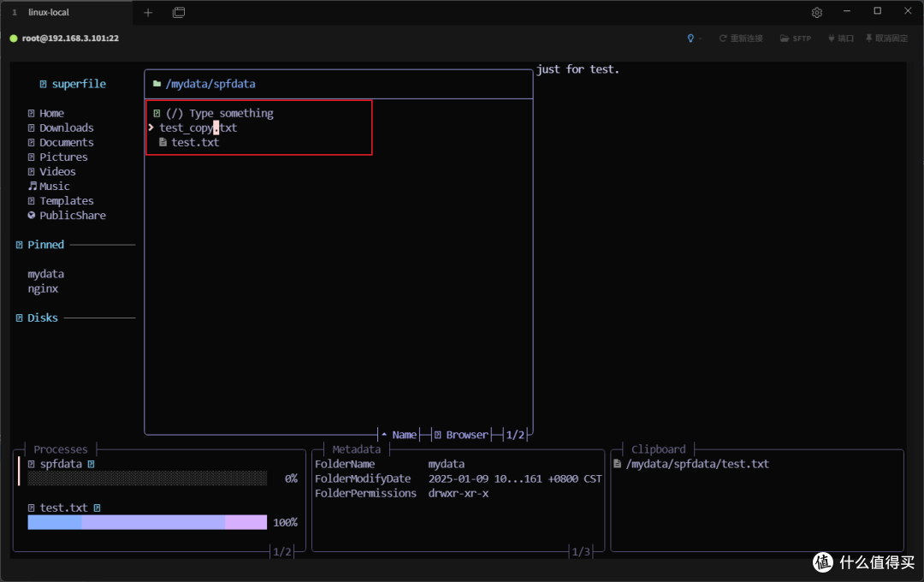Open the Home sidebar entry
Viewport: 924px width, 582px height.
45,113
